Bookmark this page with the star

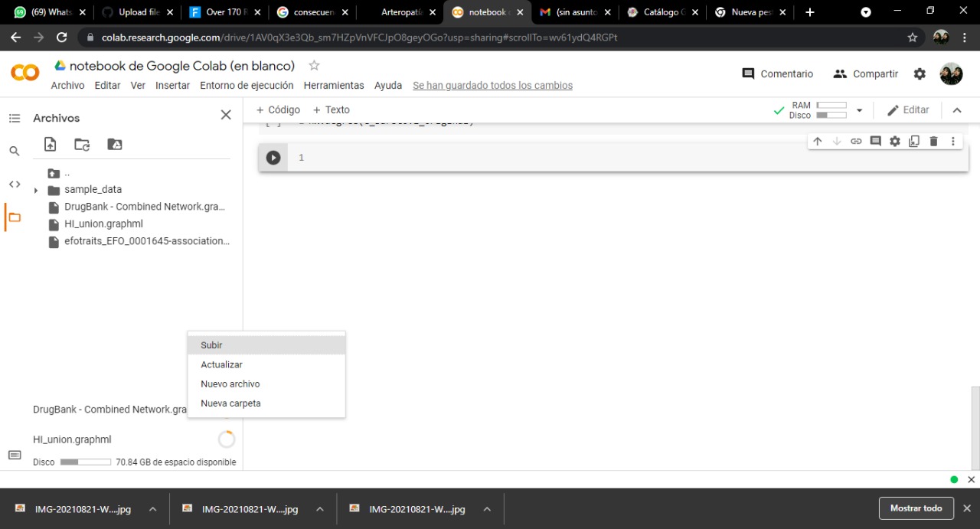click(x=912, y=37)
